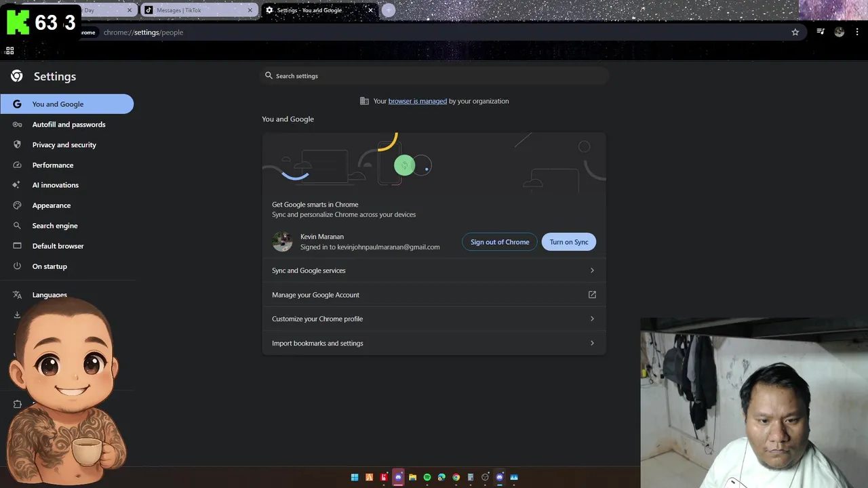Image resolution: width=868 pixels, height=488 pixels.
Task: Click the kevinjohnpaulmaranan@gmail.com email text
Action: (x=389, y=247)
